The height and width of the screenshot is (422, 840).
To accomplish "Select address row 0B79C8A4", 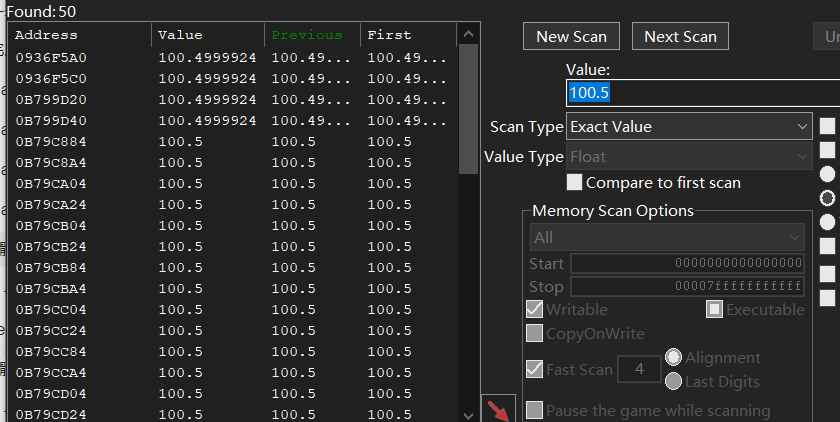I will click(233, 162).
